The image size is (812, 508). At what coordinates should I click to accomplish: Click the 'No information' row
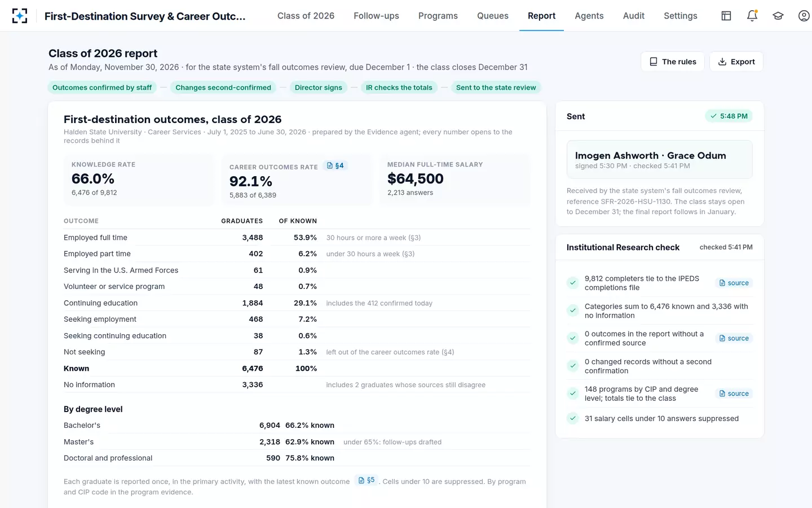pos(297,384)
